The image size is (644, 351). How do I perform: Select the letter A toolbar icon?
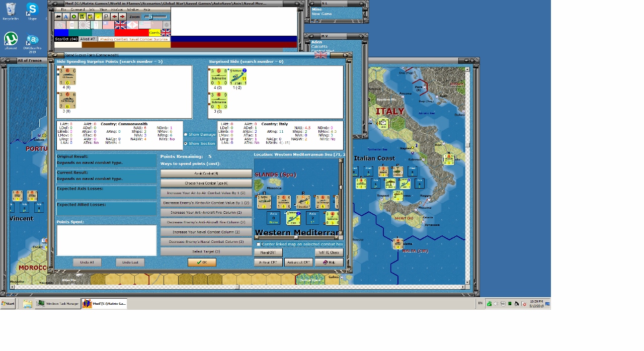tap(66, 17)
